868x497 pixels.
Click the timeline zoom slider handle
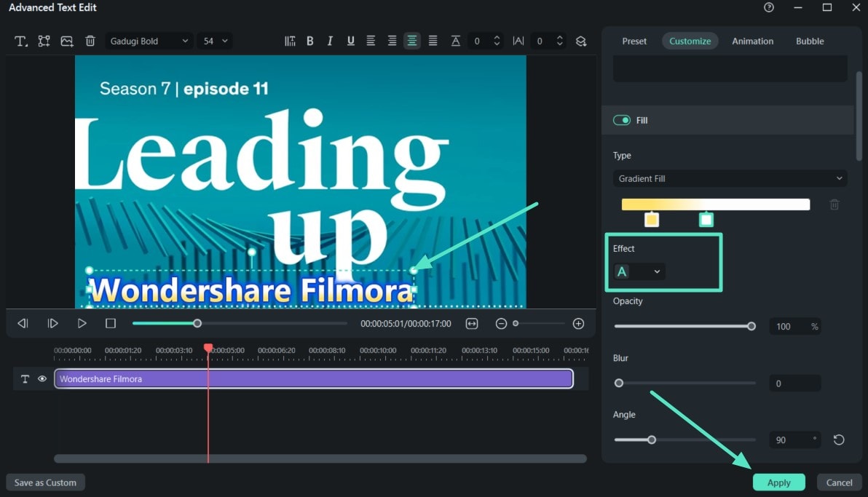click(516, 323)
